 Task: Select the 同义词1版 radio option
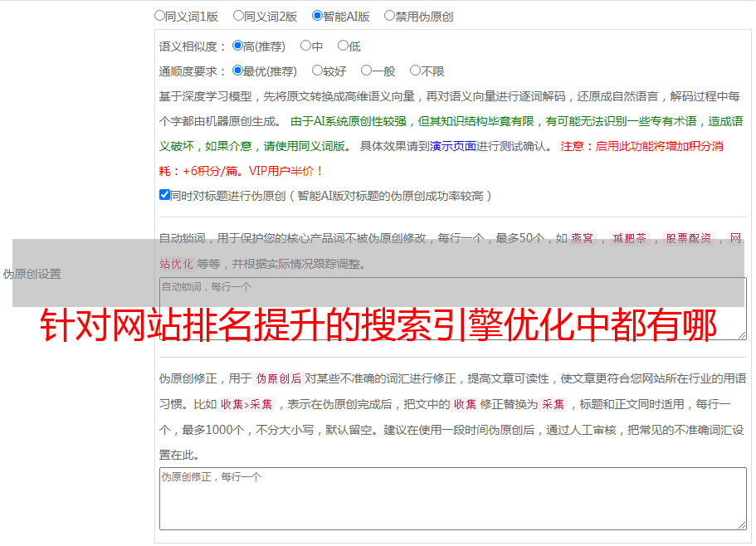coord(159,16)
